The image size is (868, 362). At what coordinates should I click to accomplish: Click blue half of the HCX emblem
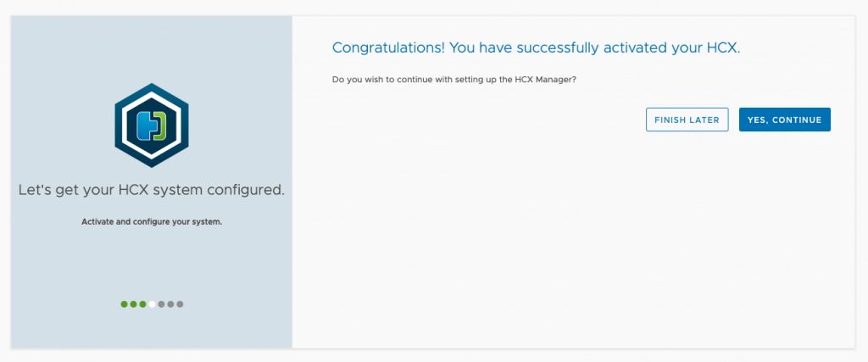(x=145, y=125)
